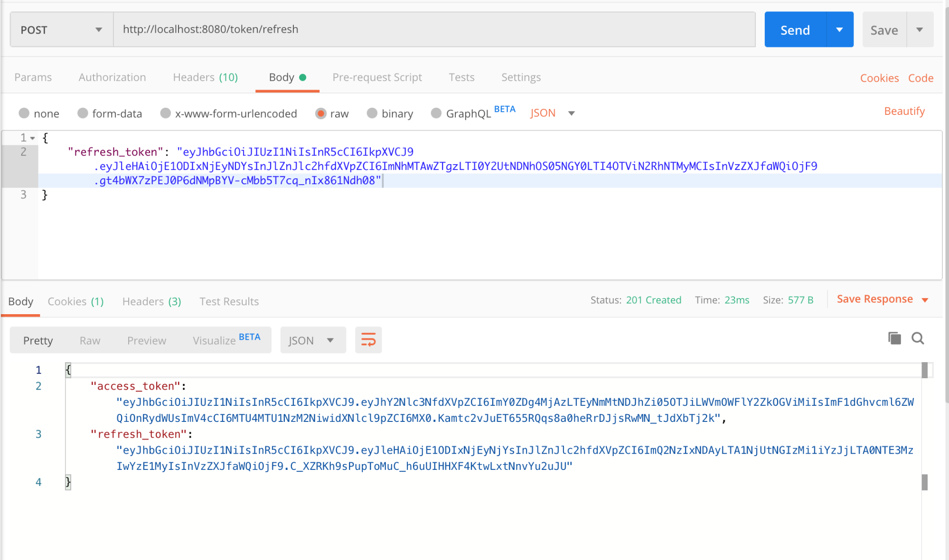Expand the Save Response dropdown
The image size is (949, 560).
[x=925, y=299]
